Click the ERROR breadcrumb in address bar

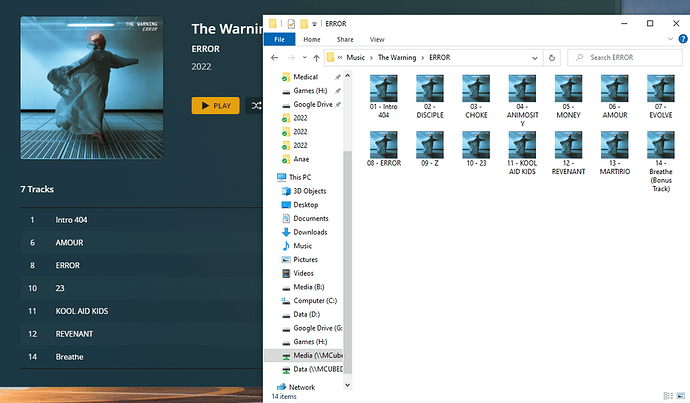[440, 57]
